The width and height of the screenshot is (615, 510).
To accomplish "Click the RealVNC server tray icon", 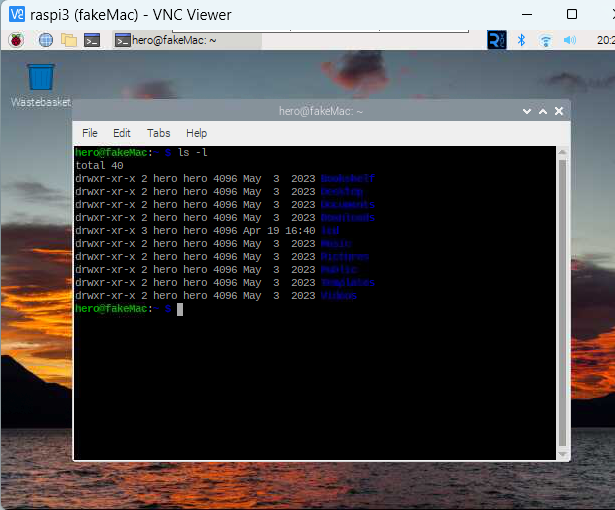I will click(496, 40).
